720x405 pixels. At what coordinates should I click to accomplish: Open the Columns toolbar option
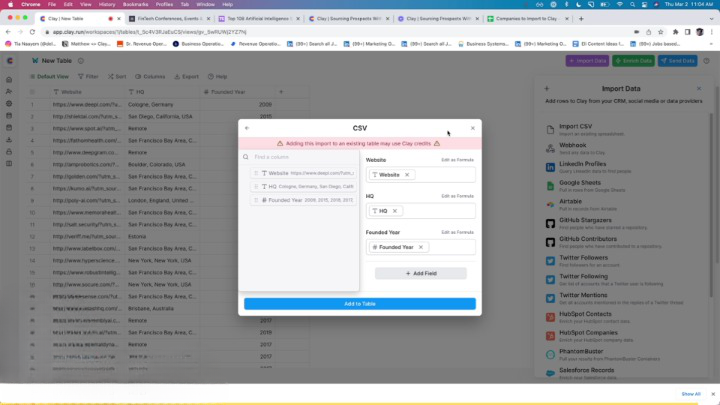coord(150,77)
